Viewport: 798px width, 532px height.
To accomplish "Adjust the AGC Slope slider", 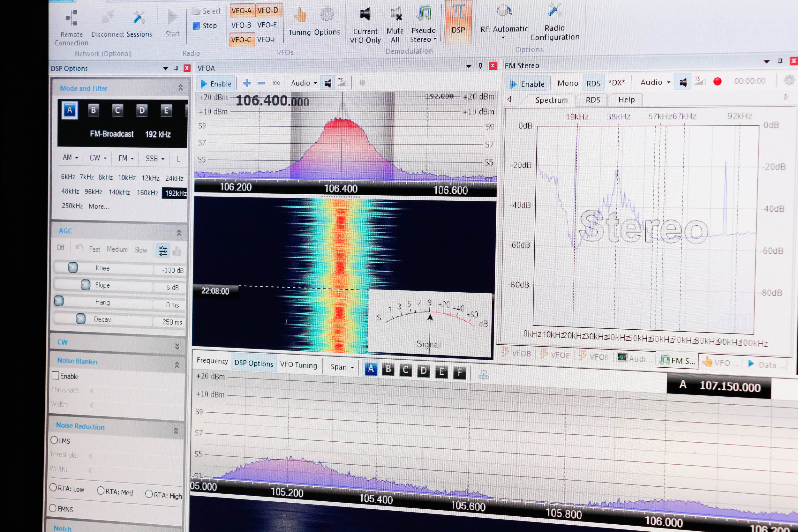I will tap(103, 285).
